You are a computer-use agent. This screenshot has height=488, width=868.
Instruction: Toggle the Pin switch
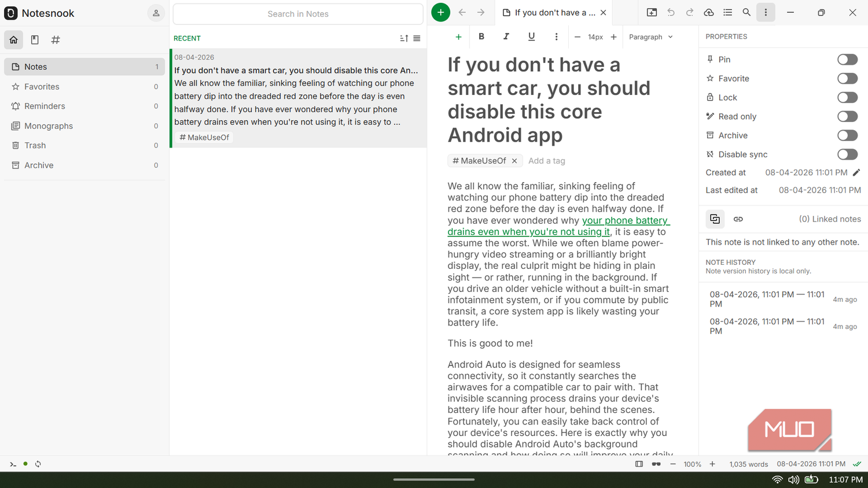point(847,60)
